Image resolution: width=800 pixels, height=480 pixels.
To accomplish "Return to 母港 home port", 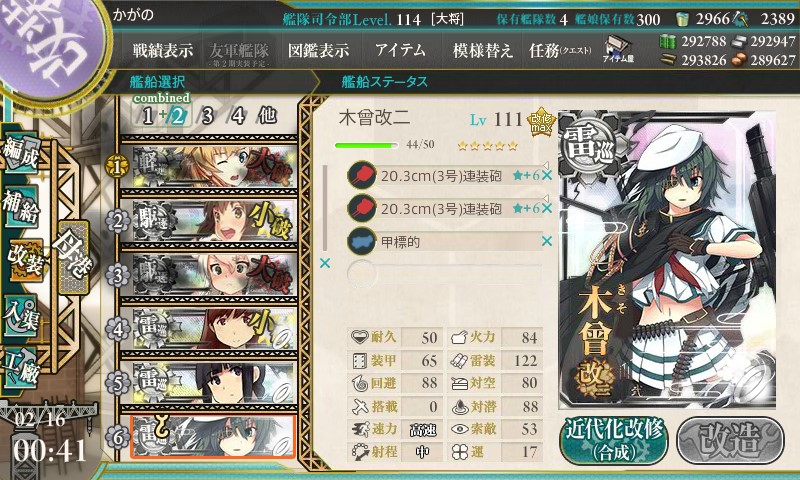I will point(73,258).
